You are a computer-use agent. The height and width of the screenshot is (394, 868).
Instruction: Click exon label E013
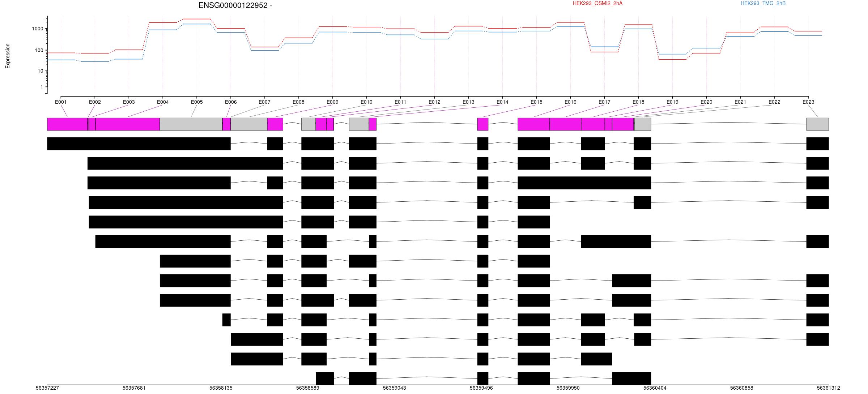pyautogui.click(x=468, y=102)
